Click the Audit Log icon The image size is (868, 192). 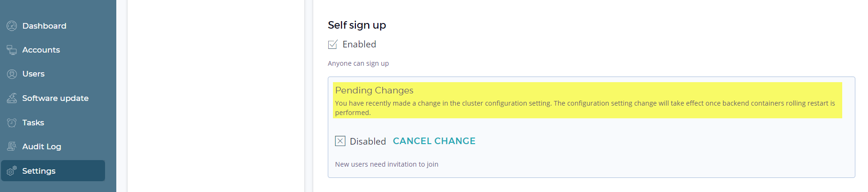[x=12, y=146]
